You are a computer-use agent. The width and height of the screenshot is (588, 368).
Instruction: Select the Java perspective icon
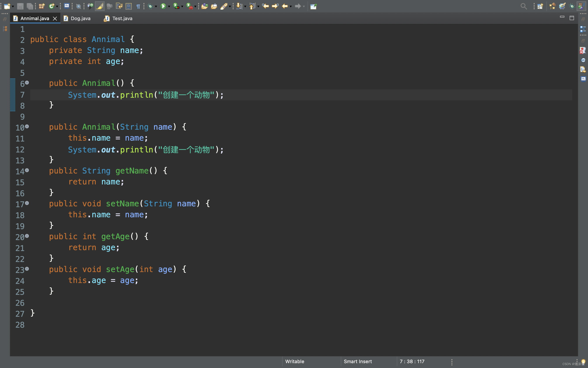pos(581,6)
